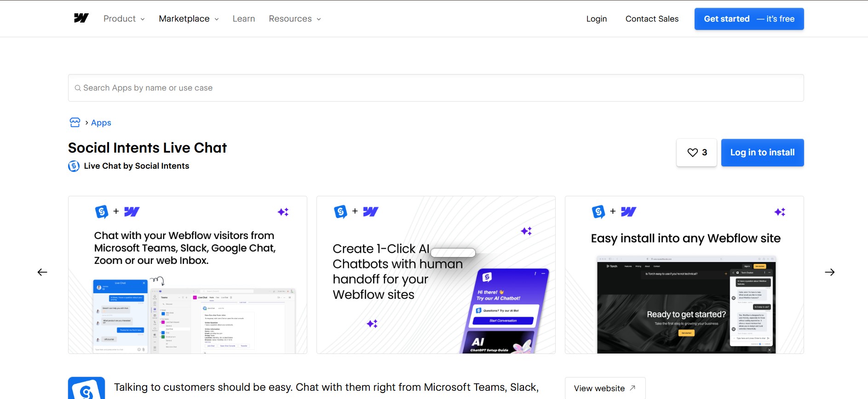Click the View website button
The height and width of the screenshot is (399, 868).
coord(605,388)
